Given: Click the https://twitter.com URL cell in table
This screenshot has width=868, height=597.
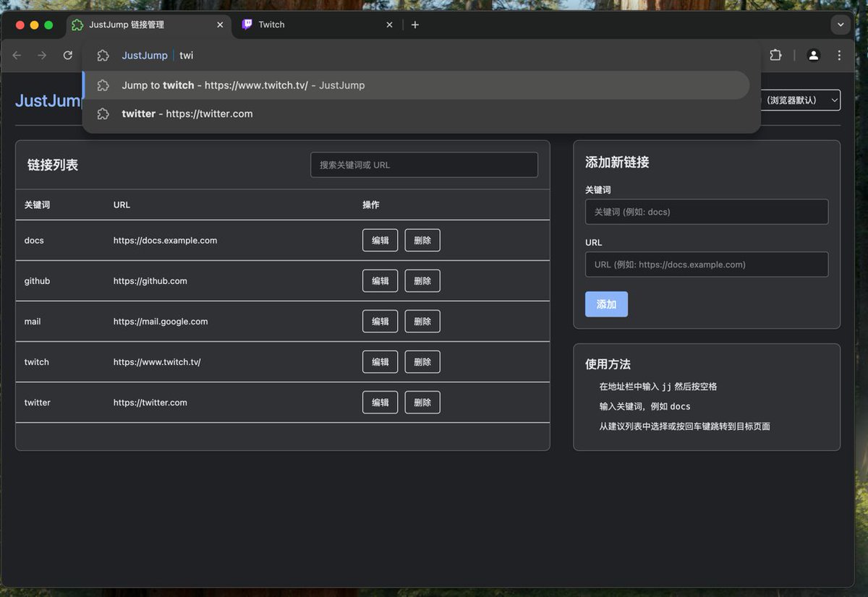Looking at the screenshot, I should [150, 403].
